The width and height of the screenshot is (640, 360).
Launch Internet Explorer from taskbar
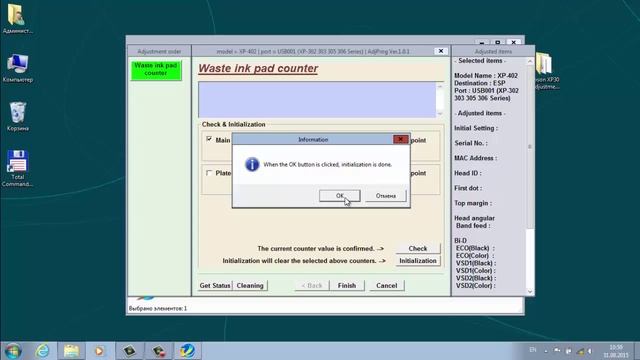[x=42, y=351]
